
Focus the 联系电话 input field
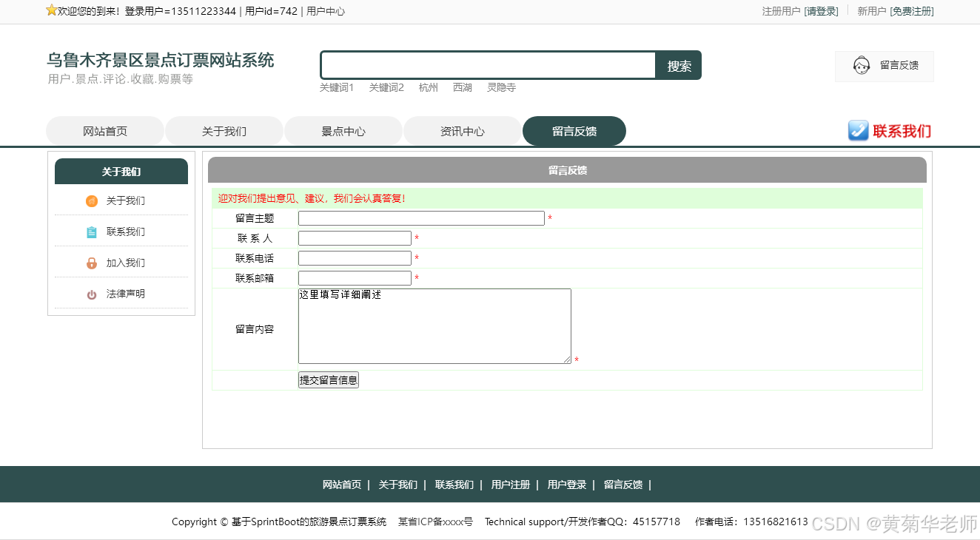click(x=355, y=258)
